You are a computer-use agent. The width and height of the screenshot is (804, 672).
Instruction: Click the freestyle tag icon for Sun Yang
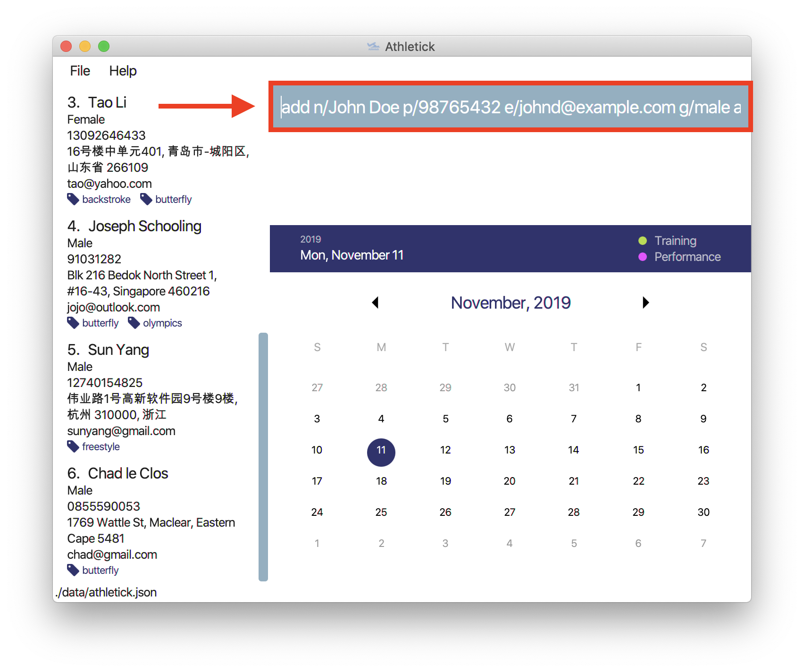pos(73,446)
